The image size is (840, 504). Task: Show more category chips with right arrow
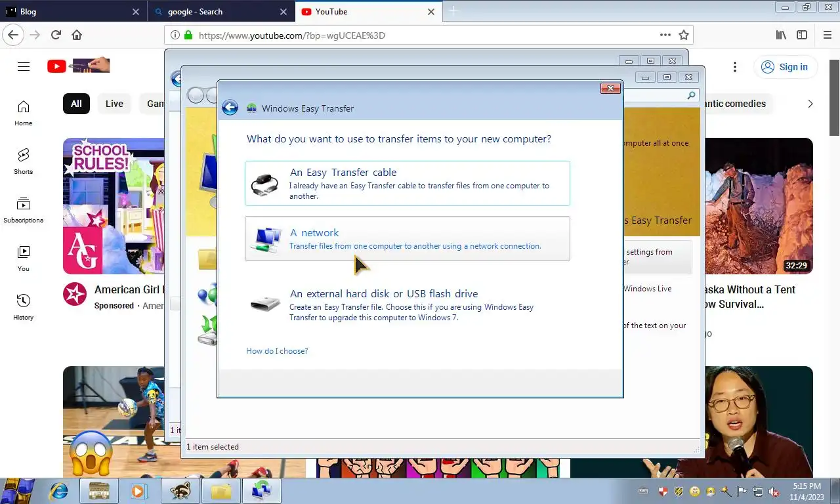coord(810,104)
